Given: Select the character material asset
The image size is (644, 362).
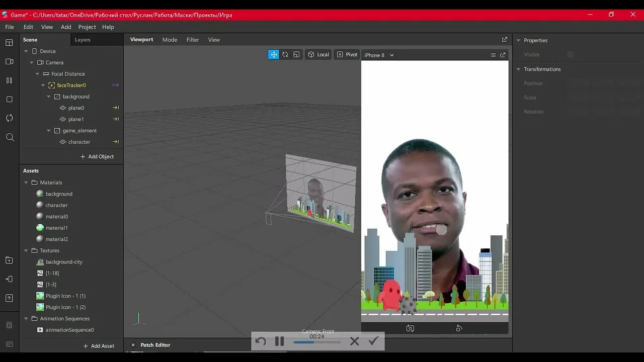Looking at the screenshot, I should click(56, 205).
